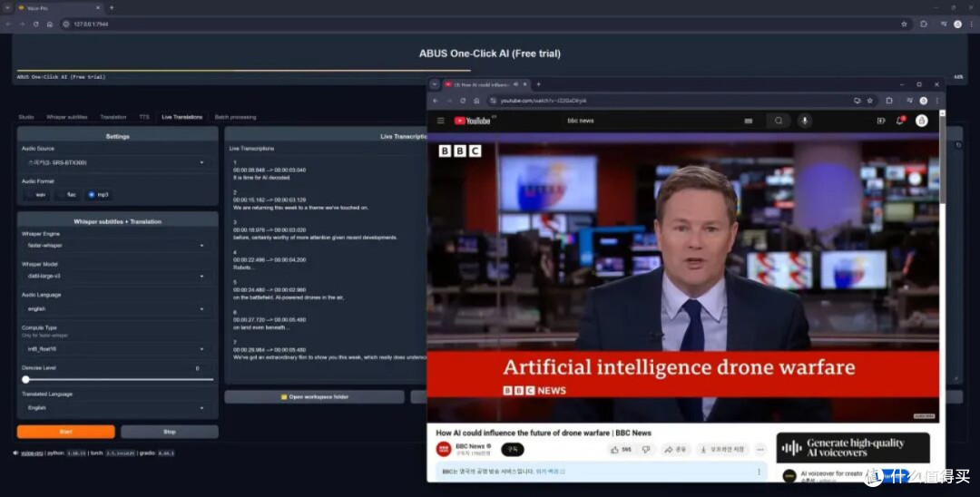The height and width of the screenshot is (497, 980).
Task: Open info options on BBC Korean notice
Action: 759,472
